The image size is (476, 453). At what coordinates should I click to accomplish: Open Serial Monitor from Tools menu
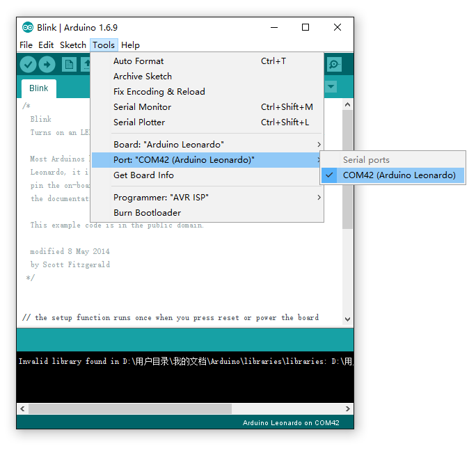(x=207, y=107)
